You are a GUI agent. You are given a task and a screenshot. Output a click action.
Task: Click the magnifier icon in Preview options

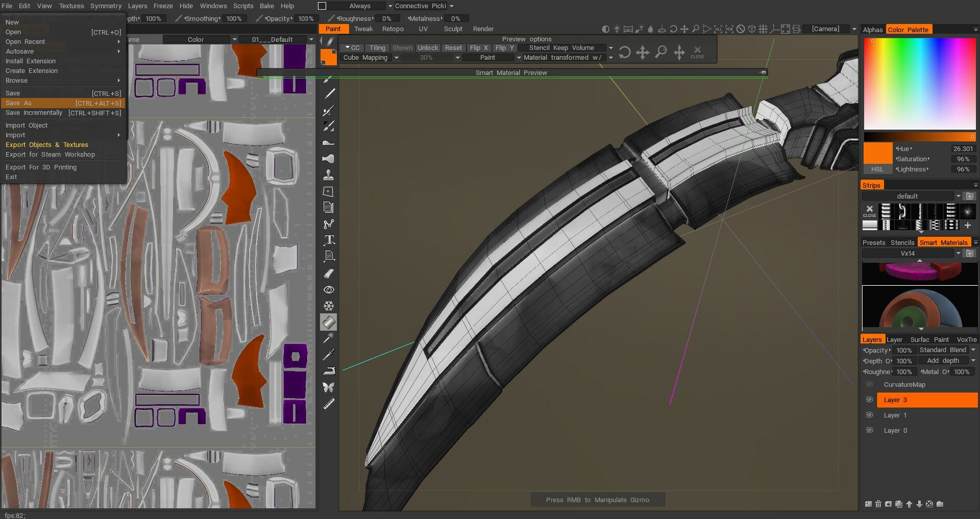tap(660, 52)
